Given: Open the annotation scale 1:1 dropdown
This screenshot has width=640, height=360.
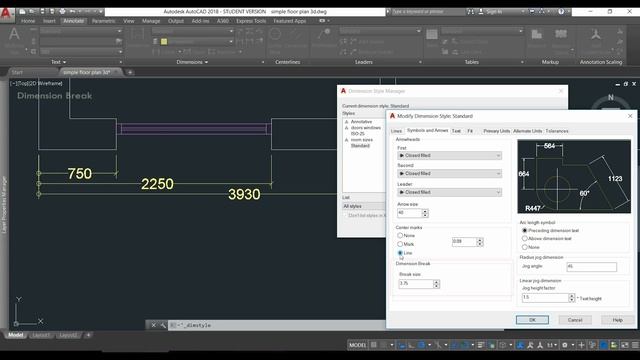Looking at the screenshot, I should [x=551, y=345].
